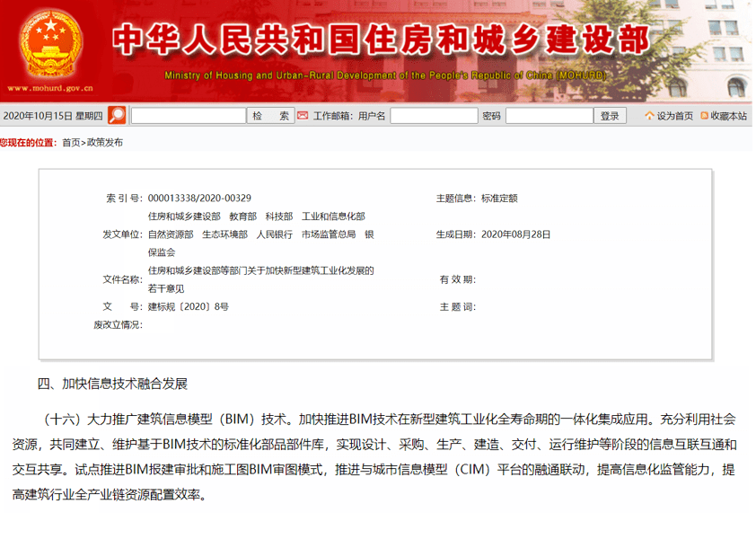Click the 工作邮箱 label
This screenshot has height=539, width=756.
tap(333, 116)
